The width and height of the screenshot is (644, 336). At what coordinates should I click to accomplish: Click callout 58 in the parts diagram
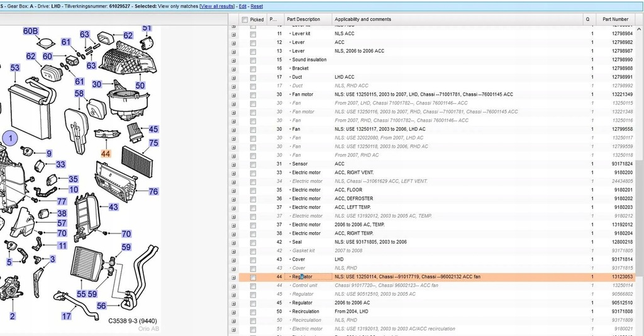[x=79, y=94]
